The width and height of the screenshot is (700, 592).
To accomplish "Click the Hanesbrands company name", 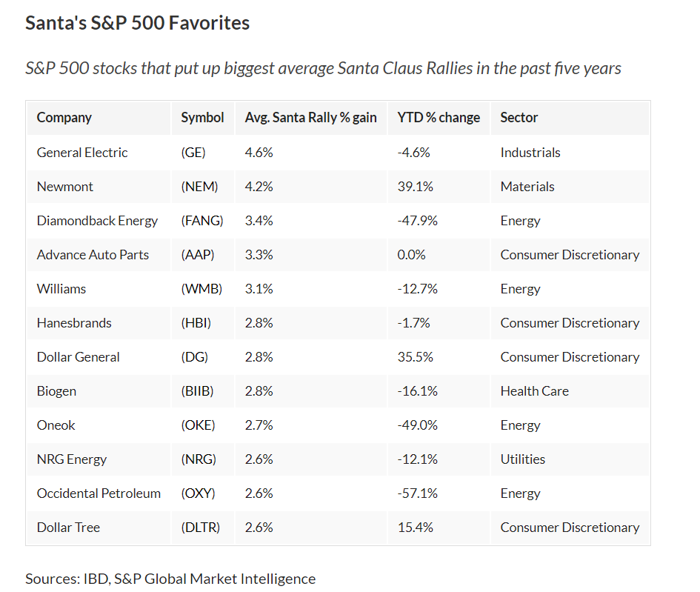I will tap(74, 323).
